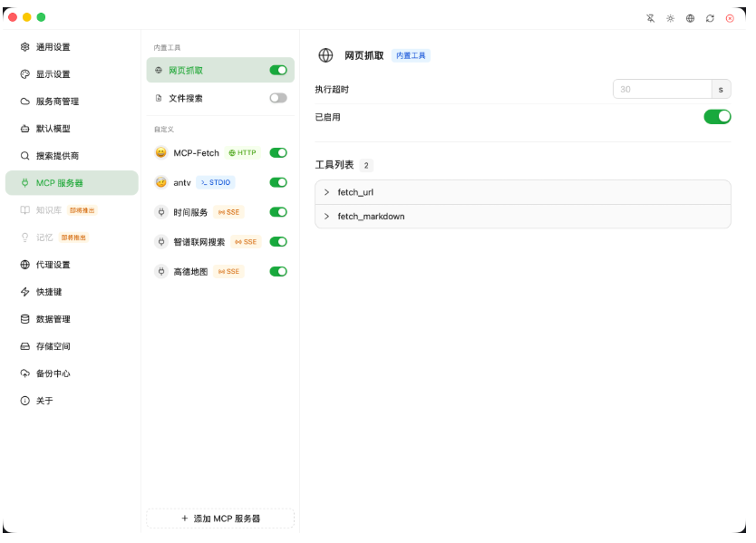Click the globe icon beside 代理设置

click(x=25, y=265)
